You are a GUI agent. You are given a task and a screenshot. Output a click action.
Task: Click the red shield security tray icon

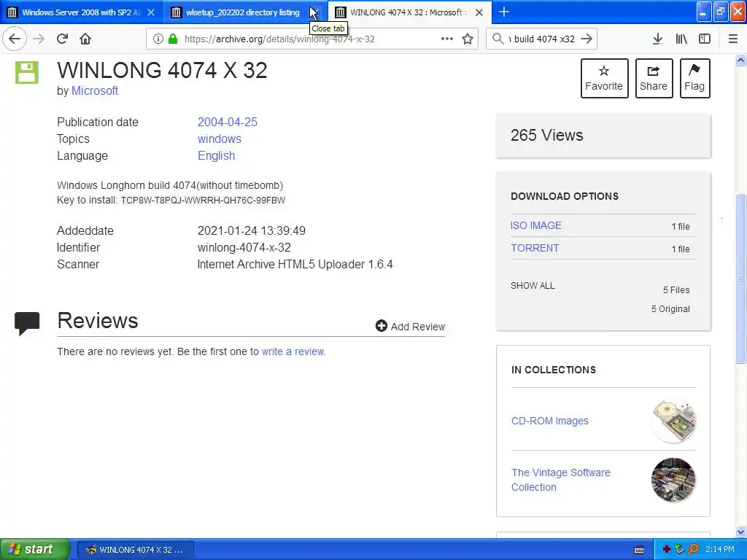click(667, 550)
